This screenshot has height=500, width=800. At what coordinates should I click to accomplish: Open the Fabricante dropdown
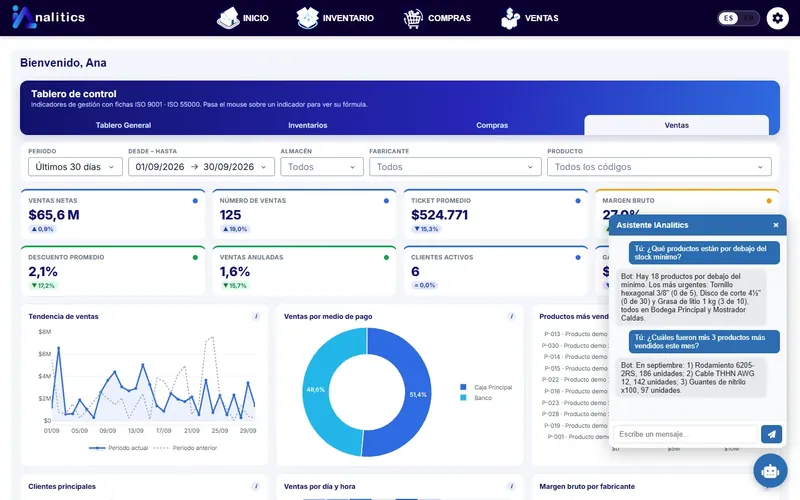tap(455, 167)
